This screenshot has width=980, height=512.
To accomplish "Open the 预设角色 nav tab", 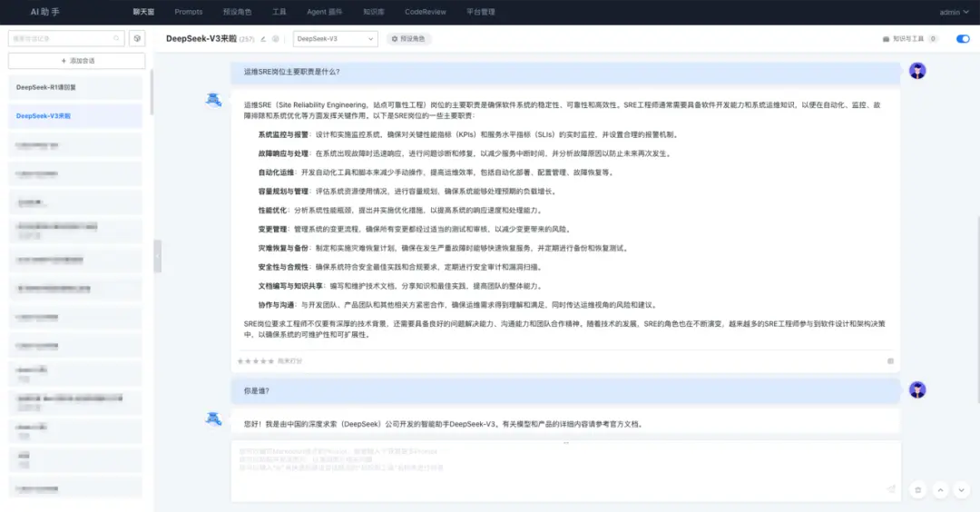I will 237,12.
